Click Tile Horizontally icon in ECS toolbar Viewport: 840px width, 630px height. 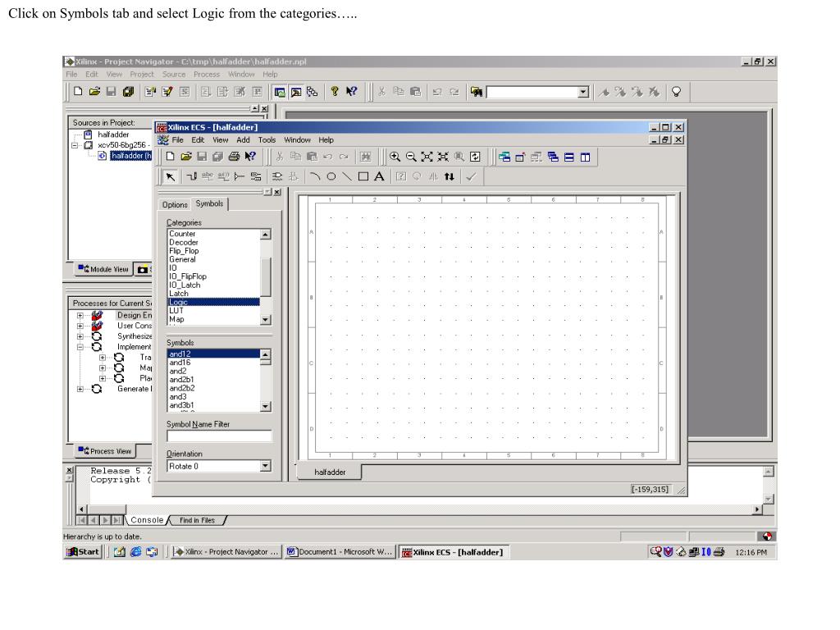tap(569, 157)
